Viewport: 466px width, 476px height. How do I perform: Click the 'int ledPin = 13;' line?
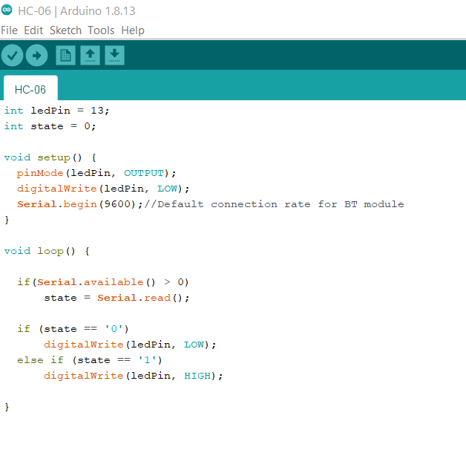coord(56,111)
